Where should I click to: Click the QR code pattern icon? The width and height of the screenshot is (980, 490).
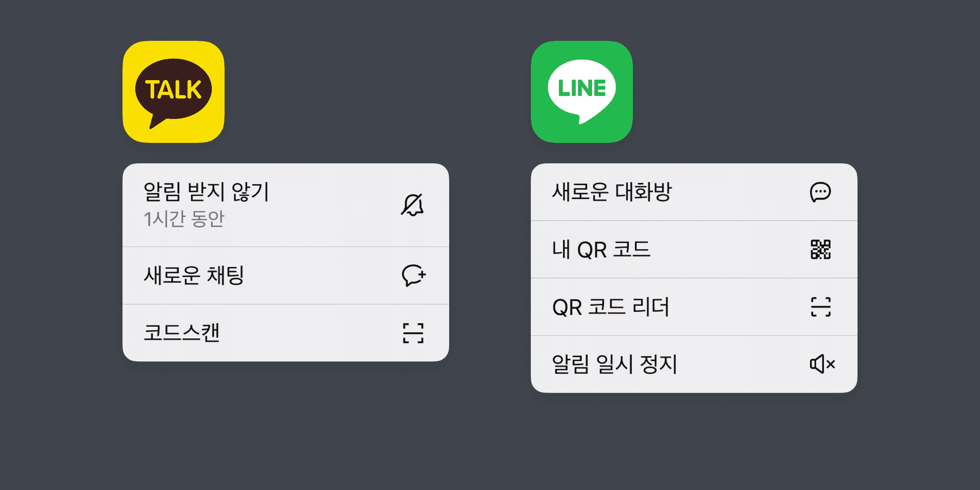(821, 250)
